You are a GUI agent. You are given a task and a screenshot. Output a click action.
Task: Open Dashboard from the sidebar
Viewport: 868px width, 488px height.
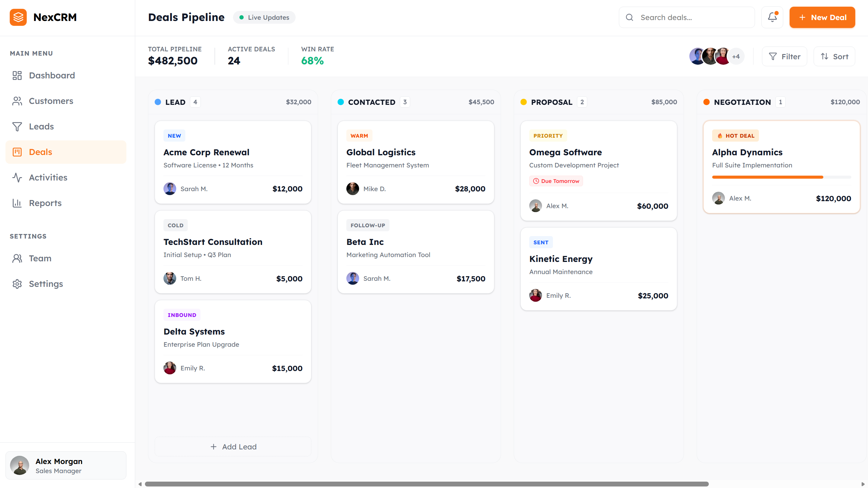(52, 75)
